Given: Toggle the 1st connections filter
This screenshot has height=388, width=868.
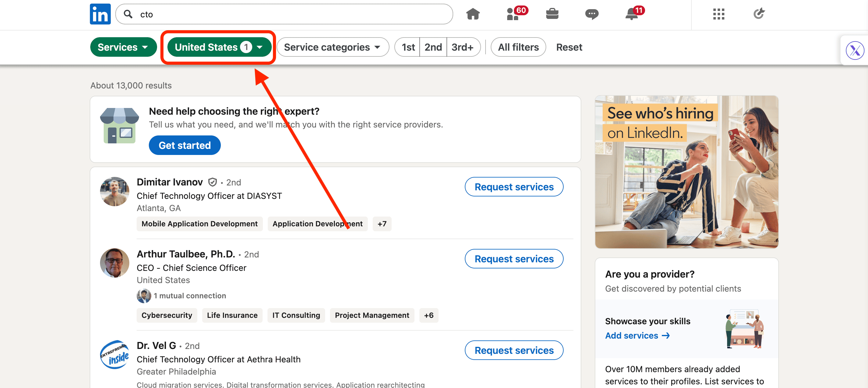Looking at the screenshot, I should point(408,47).
